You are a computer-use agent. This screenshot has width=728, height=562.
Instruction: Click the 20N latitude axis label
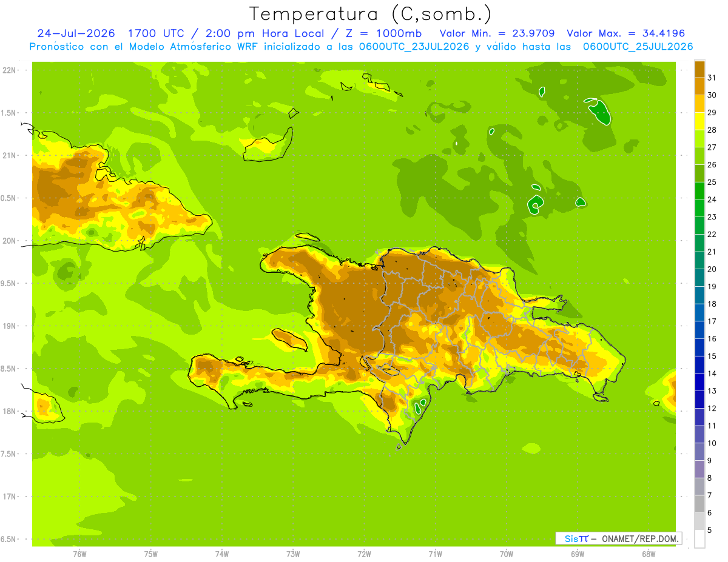tap(10, 241)
